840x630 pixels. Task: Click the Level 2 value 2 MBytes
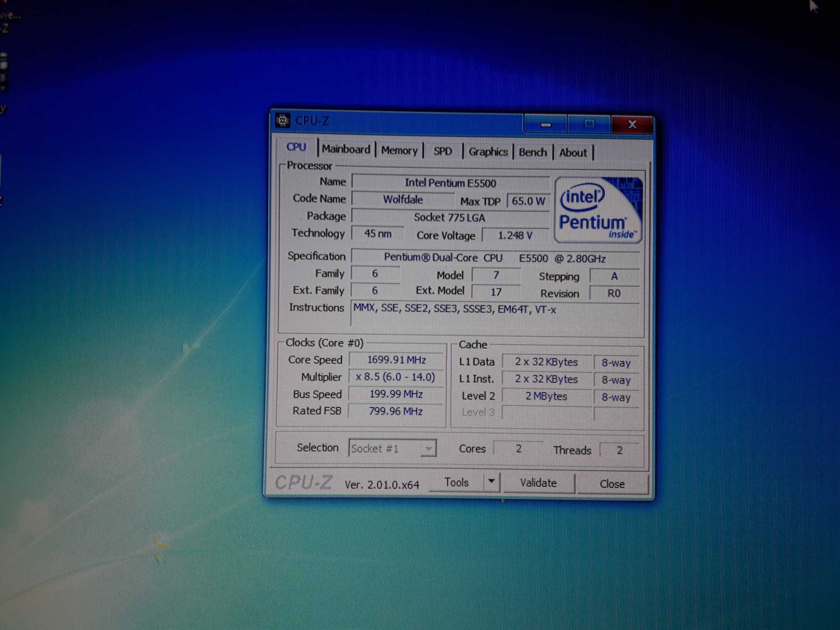[546, 396]
